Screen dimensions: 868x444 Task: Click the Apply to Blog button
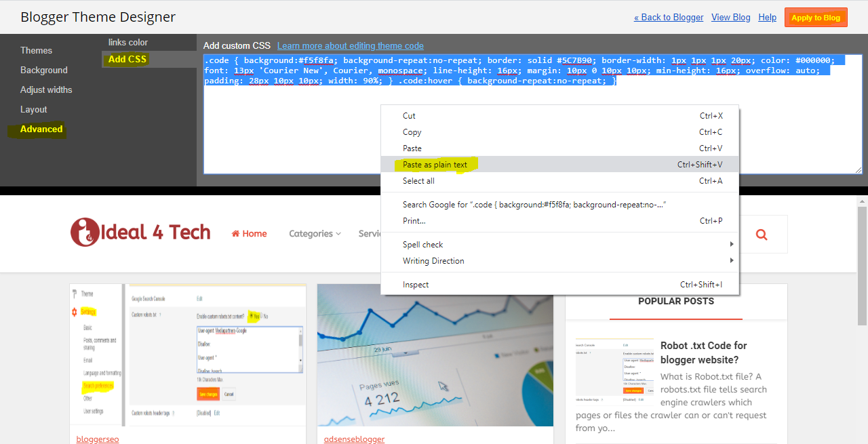815,18
